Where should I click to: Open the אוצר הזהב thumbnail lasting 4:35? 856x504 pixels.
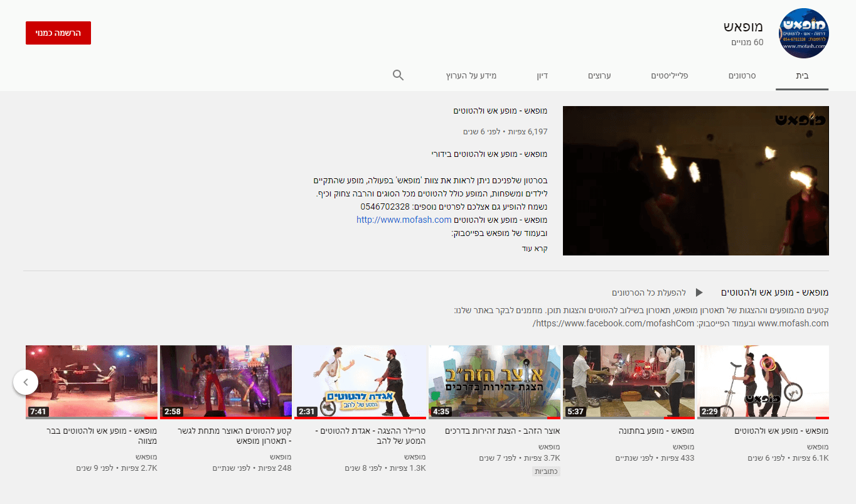point(495,382)
